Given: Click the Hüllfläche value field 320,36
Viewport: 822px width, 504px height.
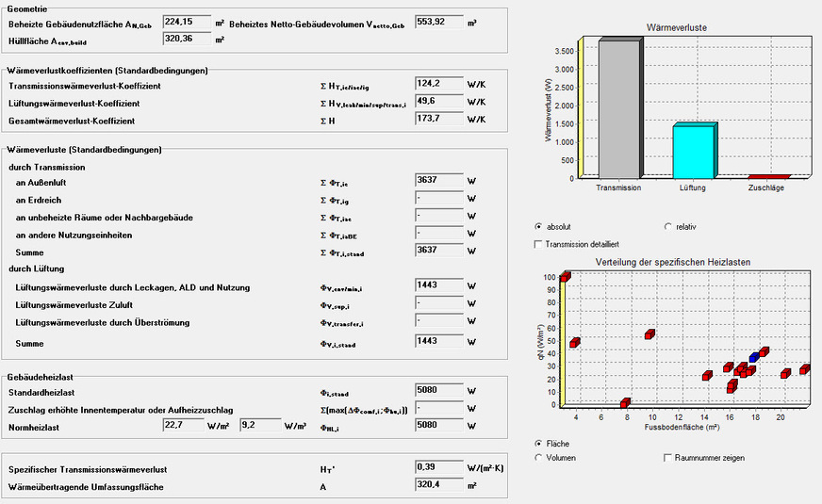Looking at the screenshot, I should 186,40.
